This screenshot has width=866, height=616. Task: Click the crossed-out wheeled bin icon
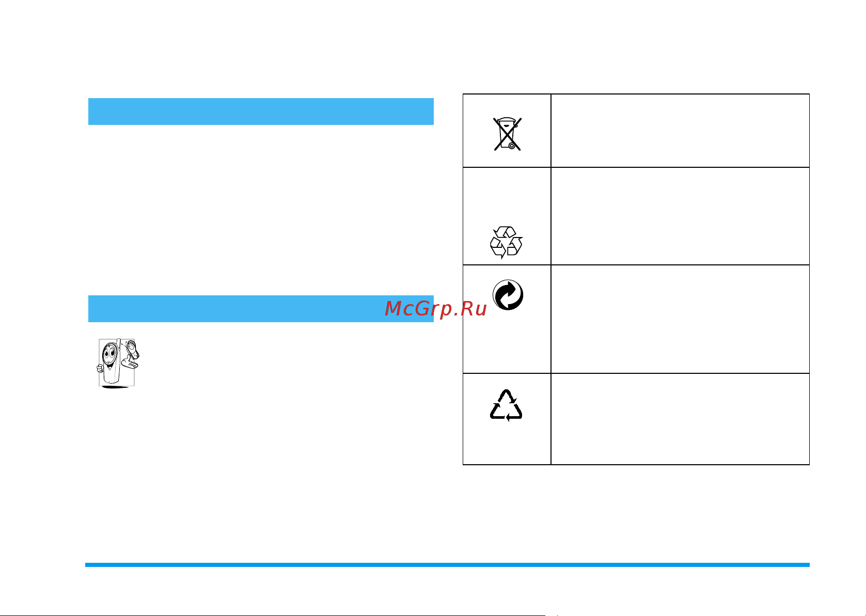coord(507,134)
